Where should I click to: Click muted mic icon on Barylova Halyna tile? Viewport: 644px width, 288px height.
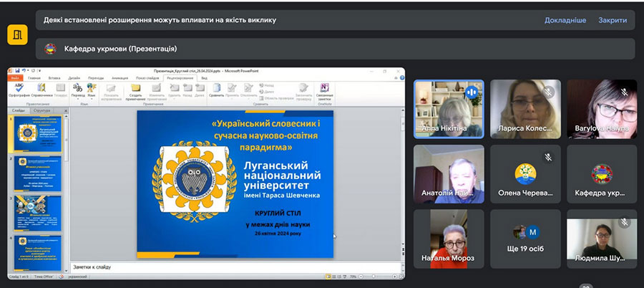[625, 92]
